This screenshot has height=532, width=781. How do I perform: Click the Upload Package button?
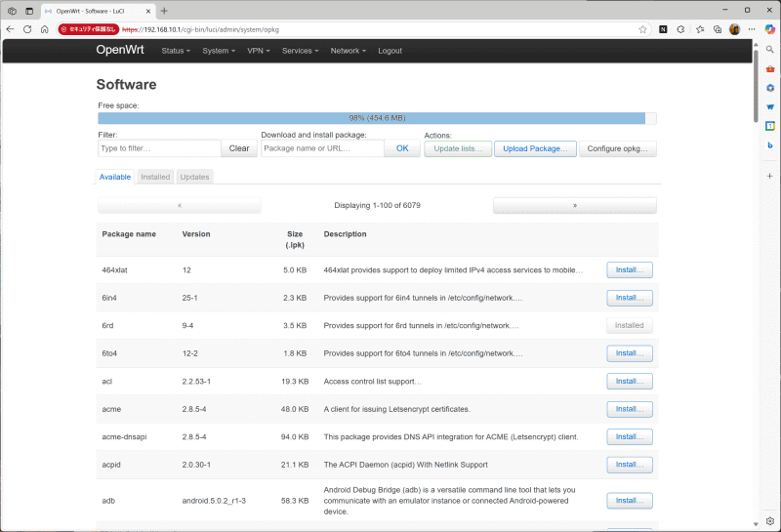click(535, 148)
